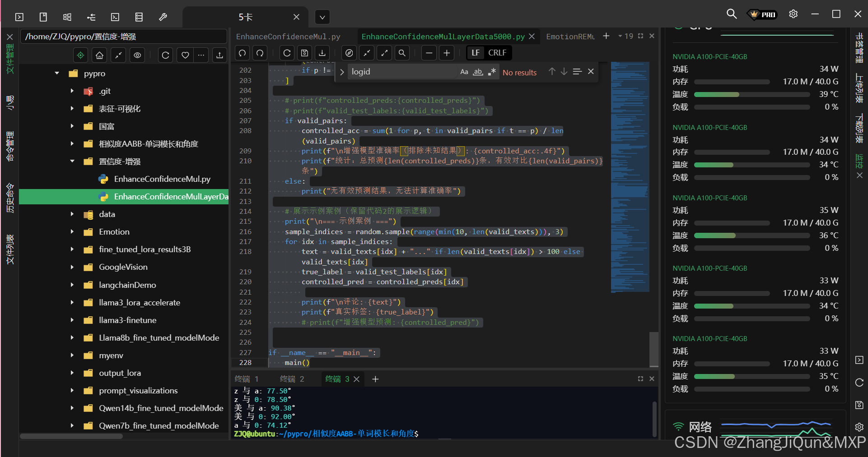Image resolution: width=868 pixels, height=457 pixels.
Task: Open EnhanceConfidenceMul.py in file tree
Action: coord(162,179)
